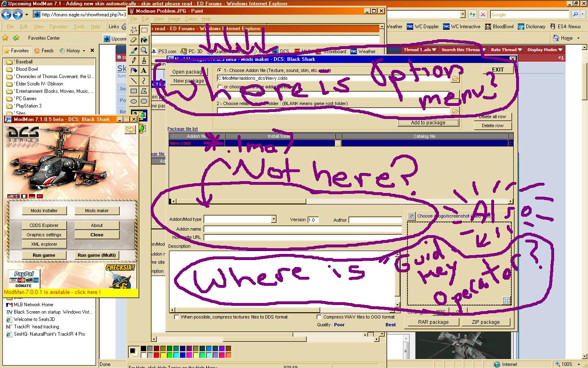This screenshot has width=588, height=368.
Task: Select the Brush tool in Paint
Action: click(x=144, y=61)
